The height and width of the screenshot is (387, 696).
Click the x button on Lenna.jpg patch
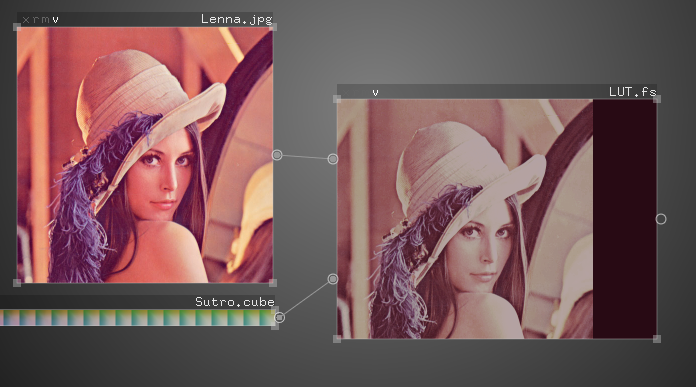pyautogui.click(x=26, y=20)
